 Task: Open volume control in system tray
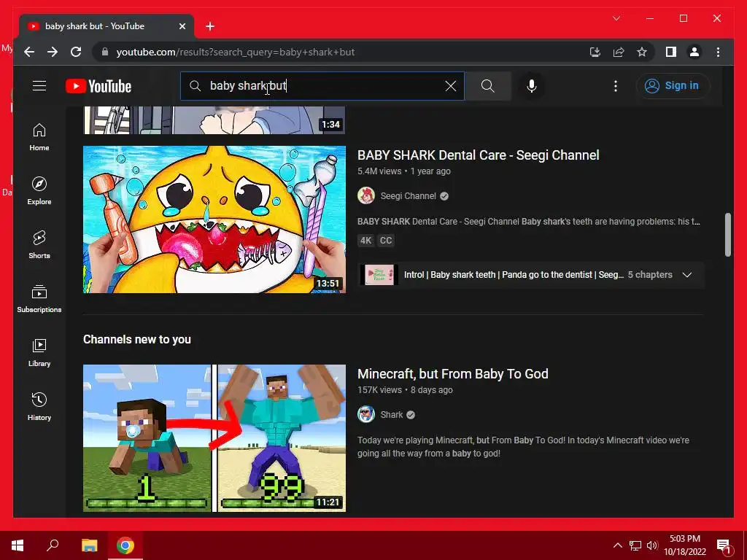point(652,545)
